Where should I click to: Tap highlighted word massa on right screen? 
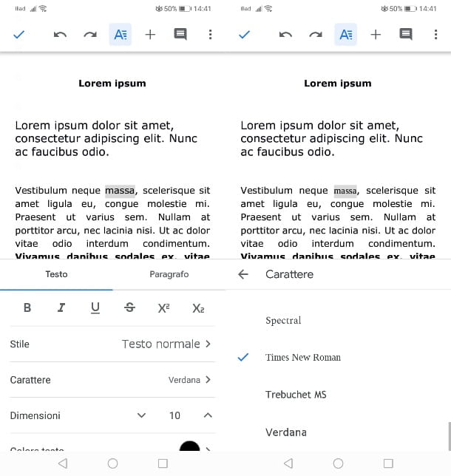pos(345,191)
